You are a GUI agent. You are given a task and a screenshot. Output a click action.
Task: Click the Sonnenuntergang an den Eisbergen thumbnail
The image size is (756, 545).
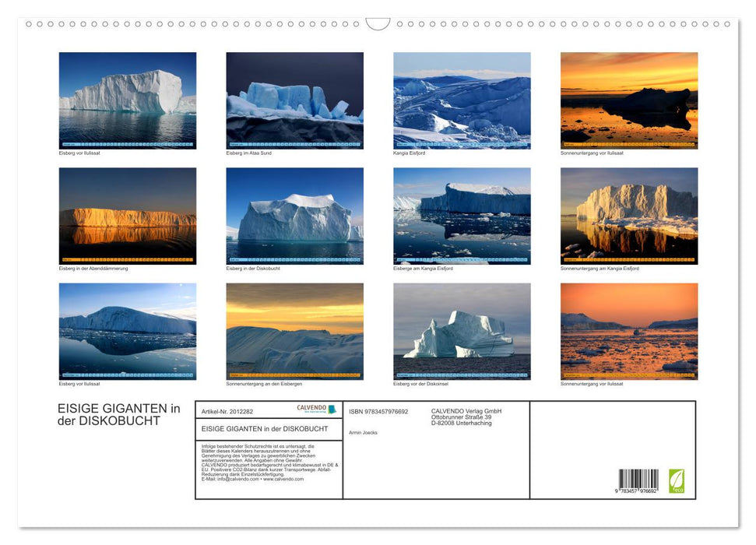(294, 331)
